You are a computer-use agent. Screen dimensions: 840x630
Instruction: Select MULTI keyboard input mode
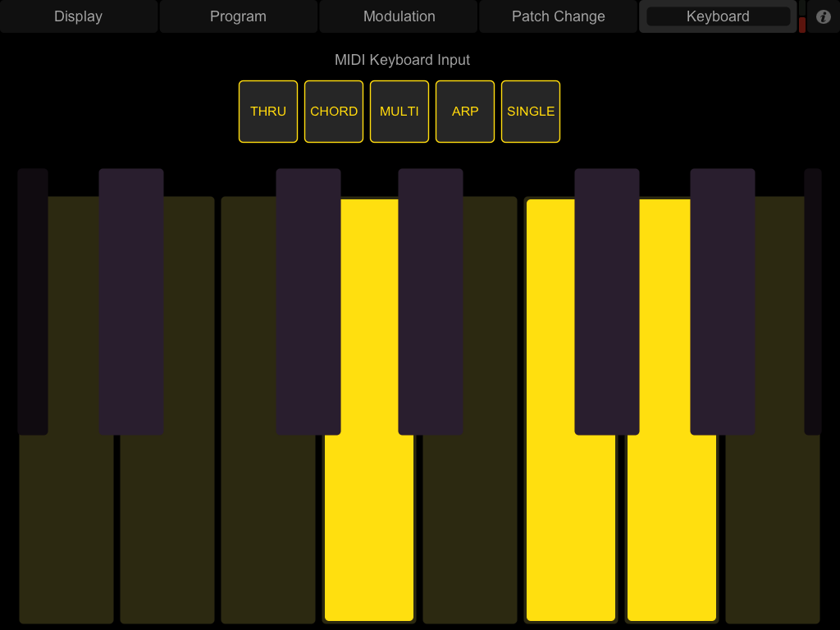tap(399, 112)
